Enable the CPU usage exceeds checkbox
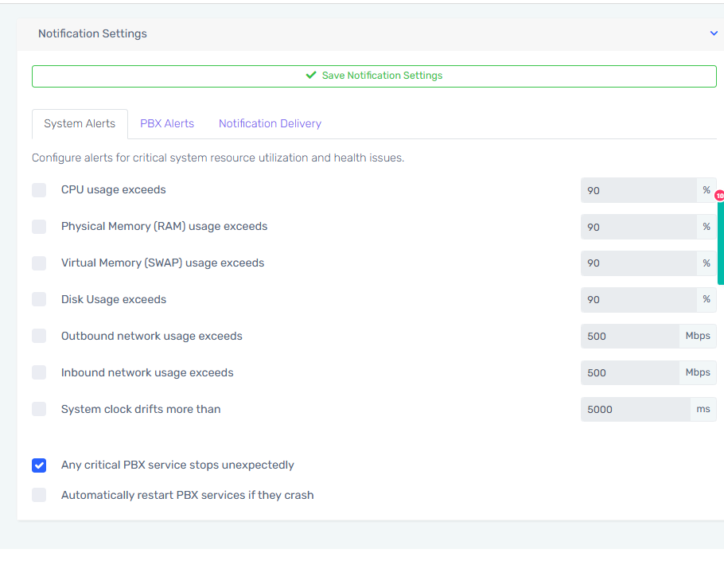The width and height of the screenshot is (724, 588). tap(39, 190)
